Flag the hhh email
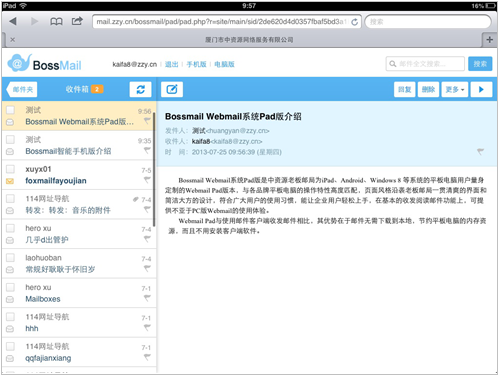501x377 pixels. pyautogui.click(x=147, y=328)
